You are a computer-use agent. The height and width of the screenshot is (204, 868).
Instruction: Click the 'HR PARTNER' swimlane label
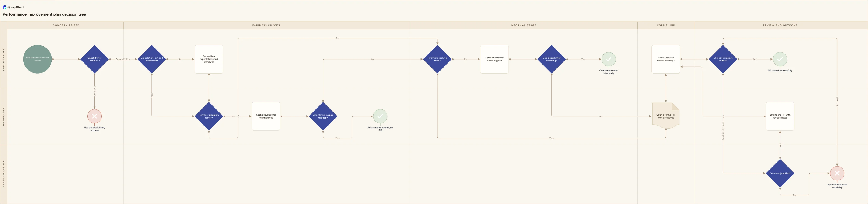click(4, 117)
